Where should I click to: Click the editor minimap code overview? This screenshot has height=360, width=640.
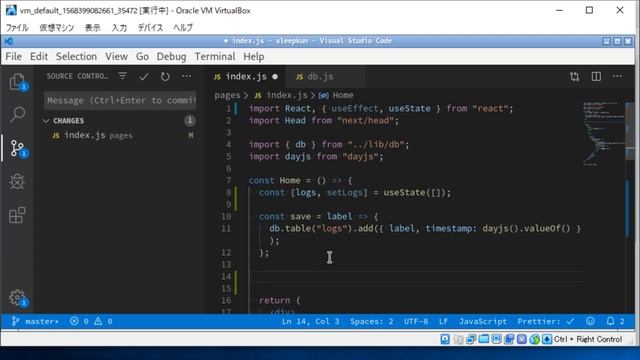(603, 133)
